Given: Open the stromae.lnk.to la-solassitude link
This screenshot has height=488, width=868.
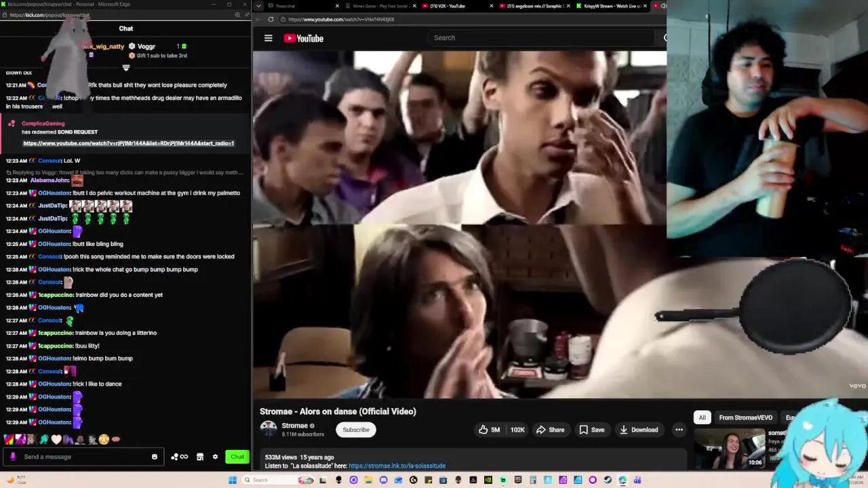Looking at the screenshot, I should click(397, 466).
